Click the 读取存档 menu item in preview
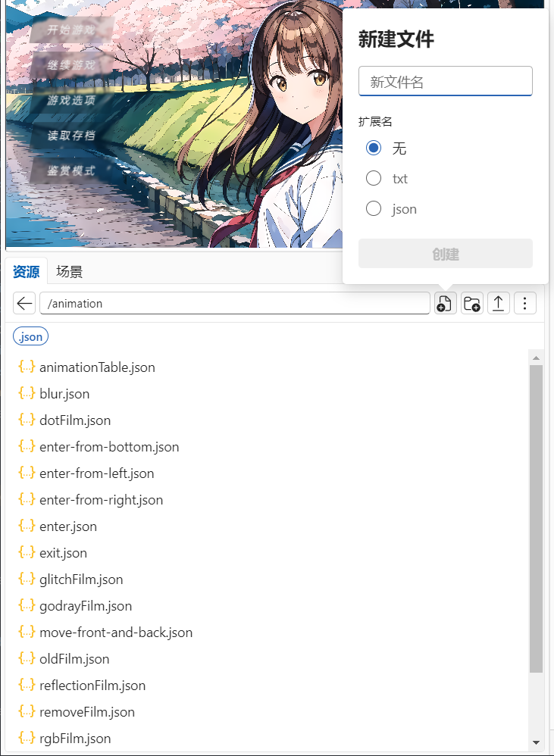Screen dimensions: 554x756 (x=71, y=136)
